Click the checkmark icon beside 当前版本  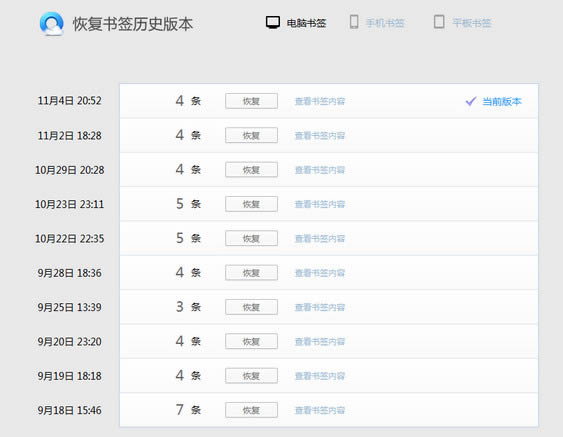pyautogui.click(x=471, y=101)
